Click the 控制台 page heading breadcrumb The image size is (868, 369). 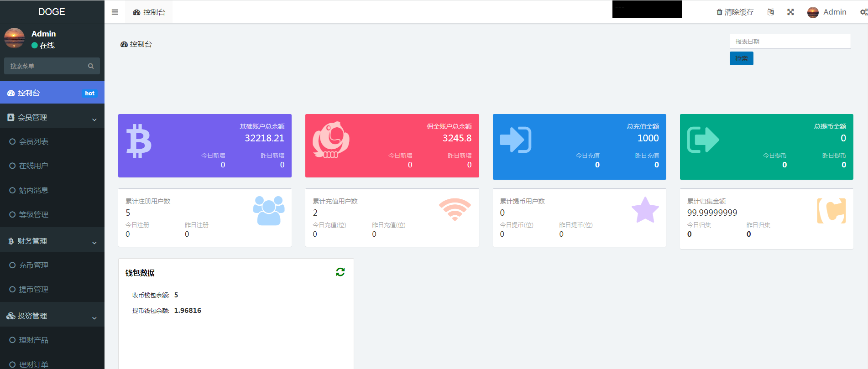(x=136, y=44)
